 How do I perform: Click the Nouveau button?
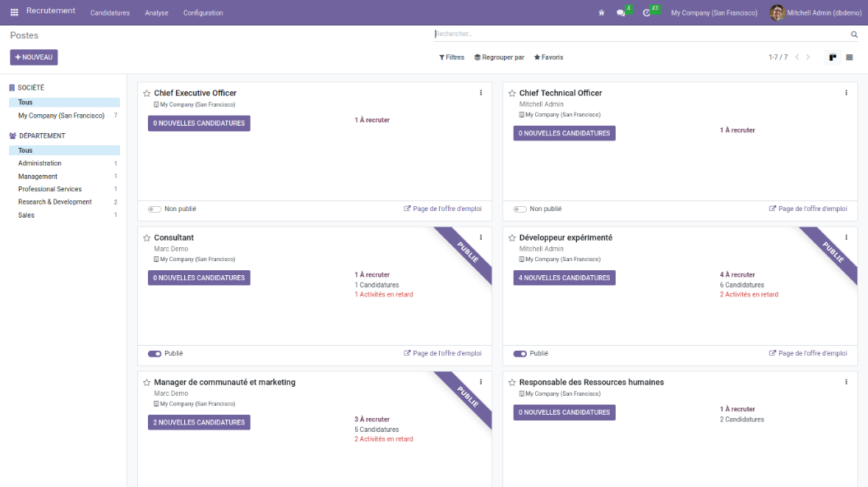click(34, 57)
